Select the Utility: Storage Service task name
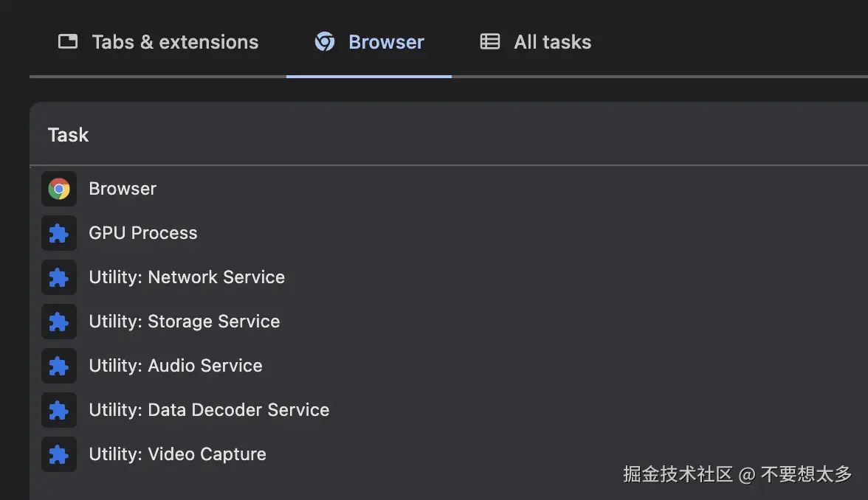Screen dimensions: 868x500 click(185, 322)
